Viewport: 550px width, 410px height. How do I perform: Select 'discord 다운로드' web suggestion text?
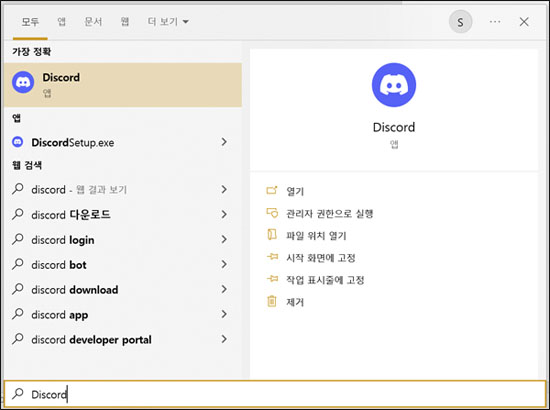[x=71, y=214]
